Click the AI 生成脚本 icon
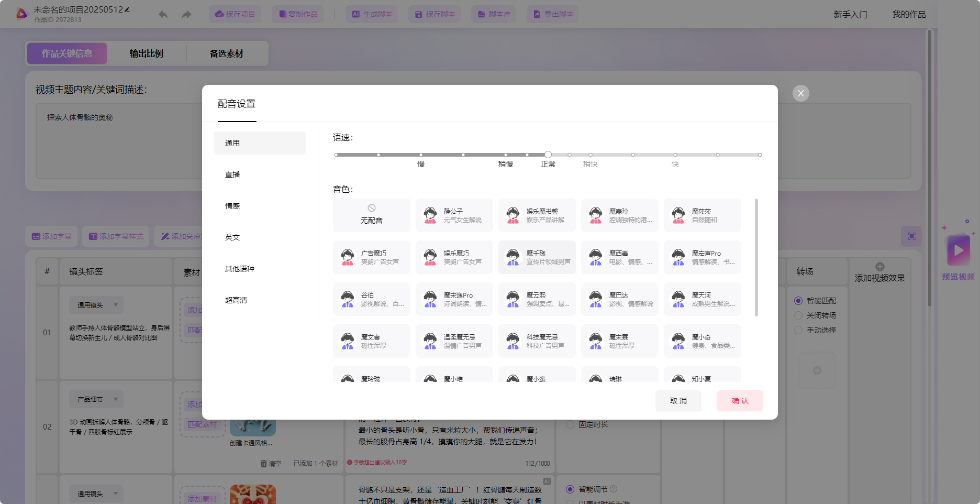980x504 pixels. pos(355,14)
